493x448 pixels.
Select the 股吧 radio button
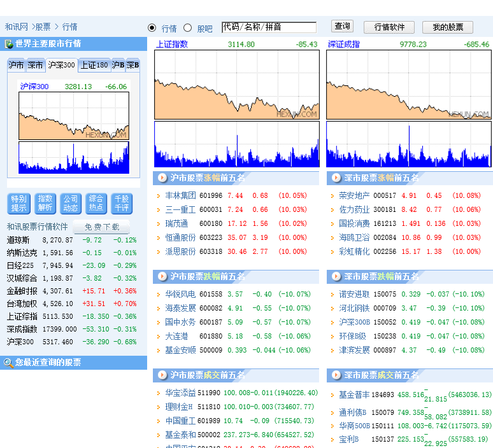coord(188,28)
